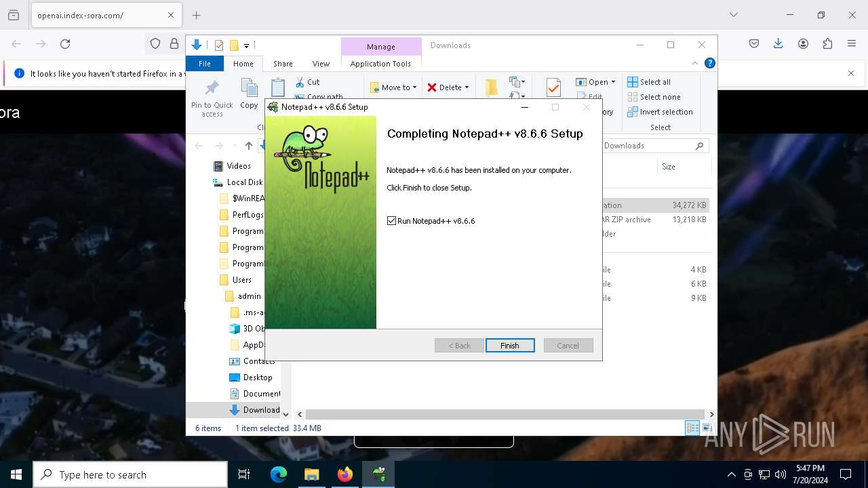Click the Explorer forward navigation arrow

click(218, 146)
